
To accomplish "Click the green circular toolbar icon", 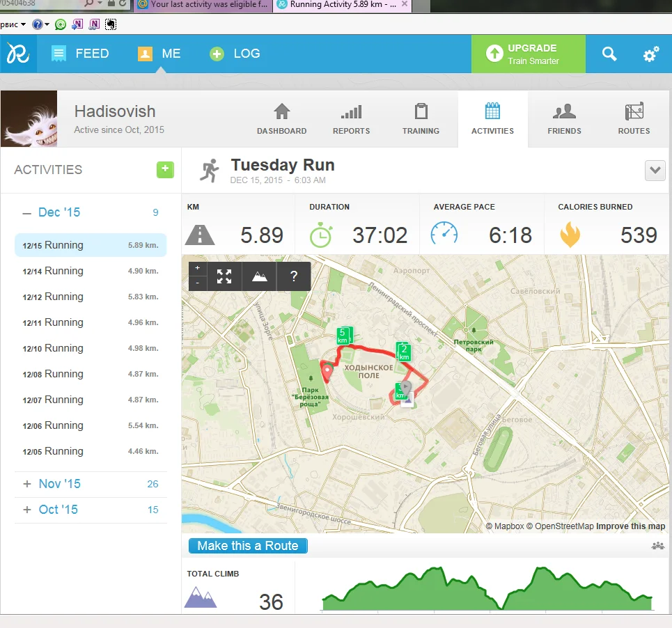I will [61, 24].
